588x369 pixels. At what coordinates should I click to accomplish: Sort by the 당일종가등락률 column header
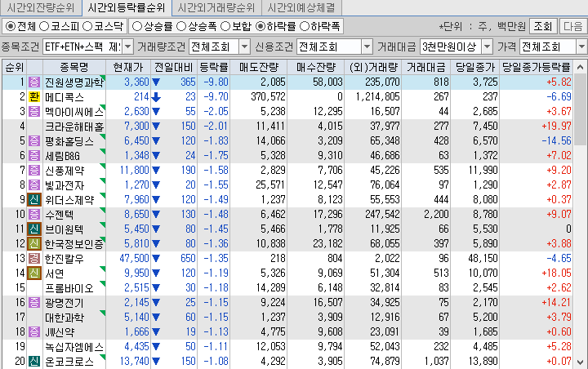[x=537, y=67]
